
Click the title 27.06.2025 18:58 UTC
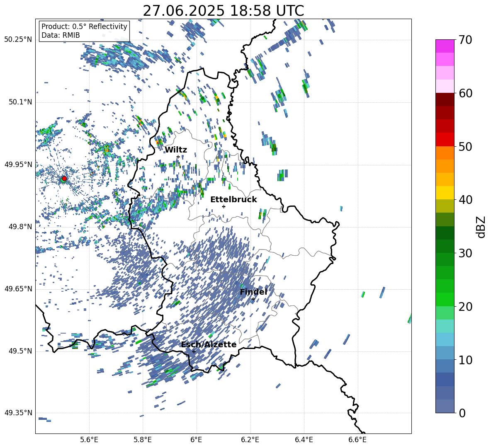point(223,11)
